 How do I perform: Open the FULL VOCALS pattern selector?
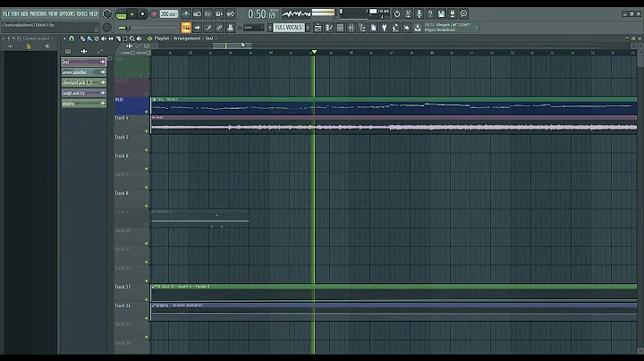(289, 28)
